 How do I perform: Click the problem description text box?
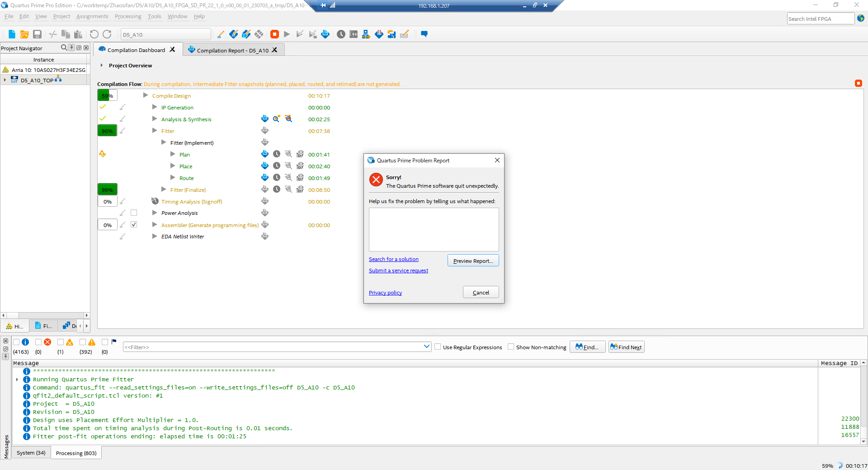tap(434, 229)
